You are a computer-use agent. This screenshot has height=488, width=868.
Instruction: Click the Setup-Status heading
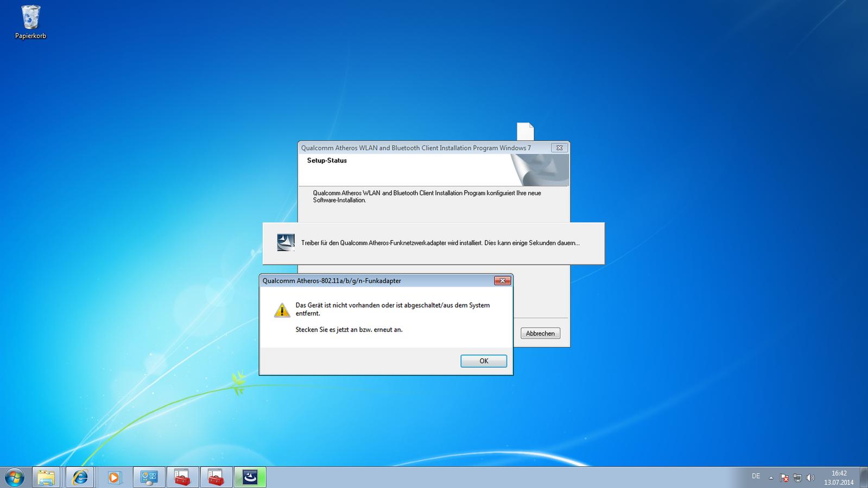pos(327,161)
